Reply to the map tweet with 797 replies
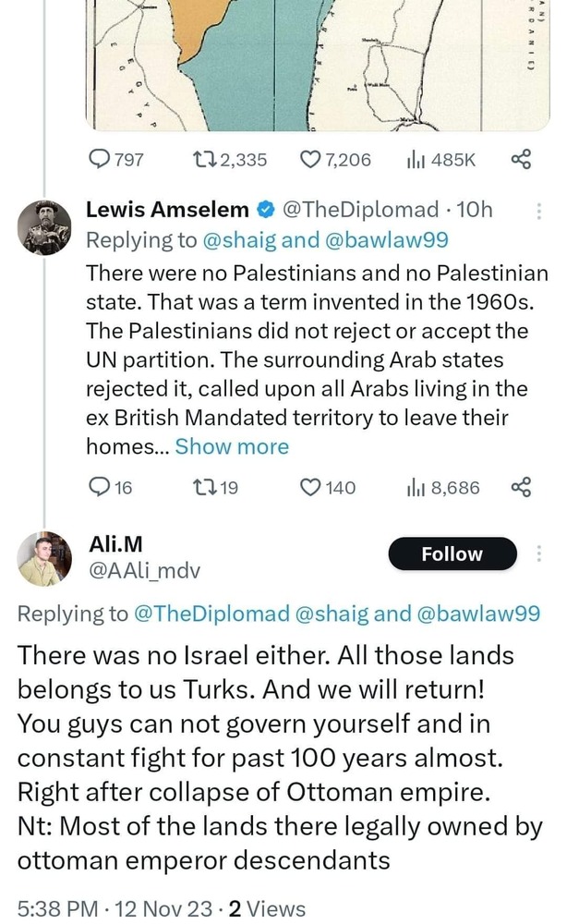The image size is (567, 924). pyautogui.click(x=99, y=160)
